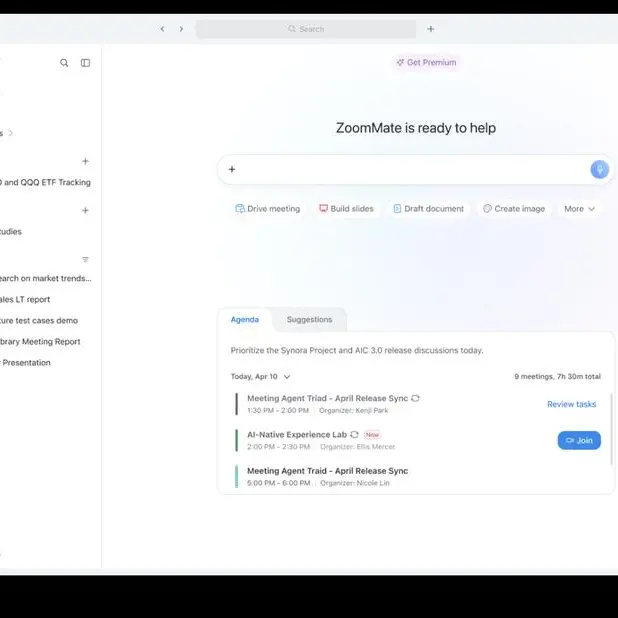Open the test cases demo sidebar item

coord(39,320)
